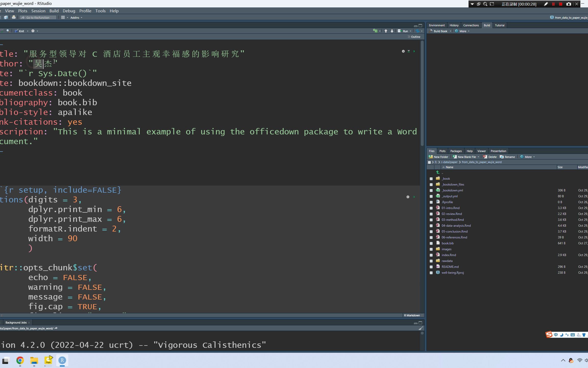Open the 03-method.Rmd file
This screenshot has width=588, height=368.
pyautogui.click(x=452, y=219)
